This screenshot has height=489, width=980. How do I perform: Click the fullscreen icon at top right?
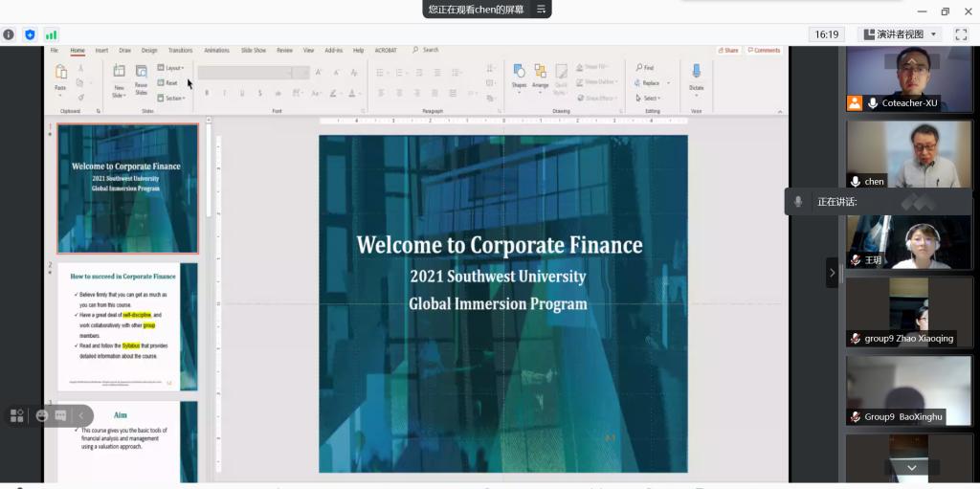(x=961, y=34)
